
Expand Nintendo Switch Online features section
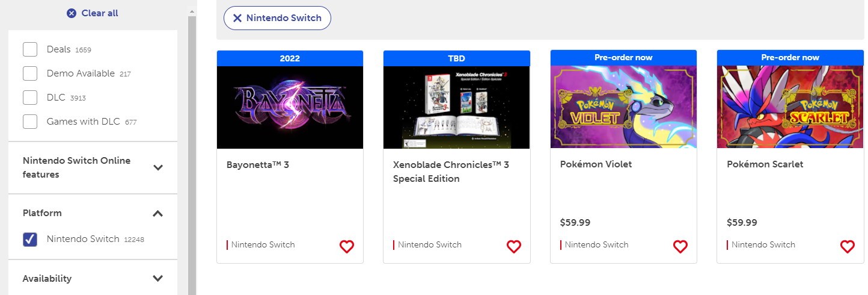158,168
